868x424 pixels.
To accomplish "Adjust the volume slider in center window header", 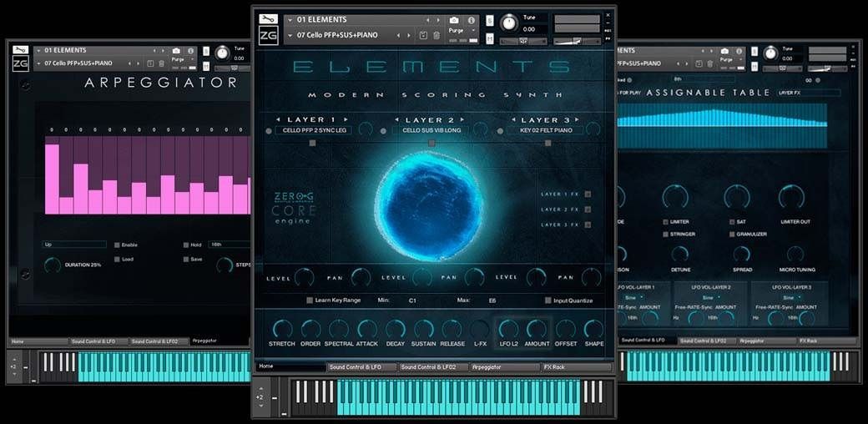I will click(577, 41).
